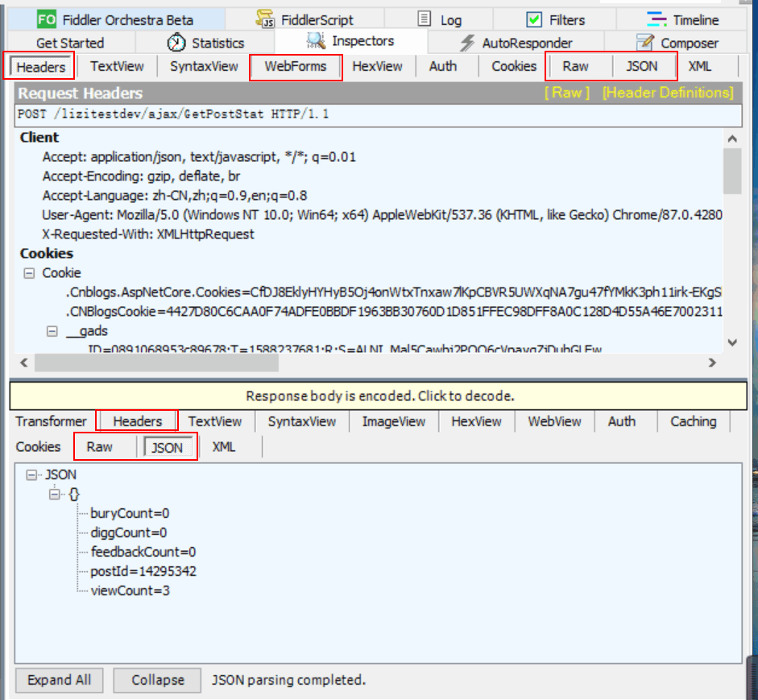Click the FiddlerScript scroll icon

(265, 19)
